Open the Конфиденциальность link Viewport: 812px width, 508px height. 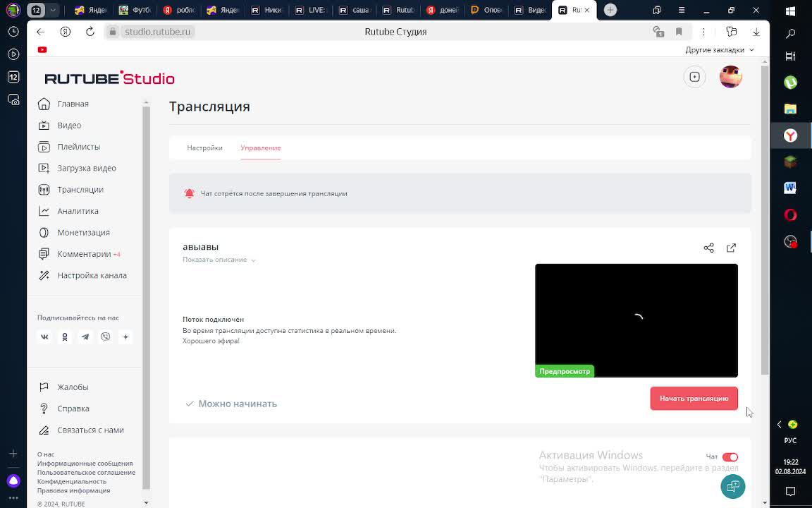(71, 482)
